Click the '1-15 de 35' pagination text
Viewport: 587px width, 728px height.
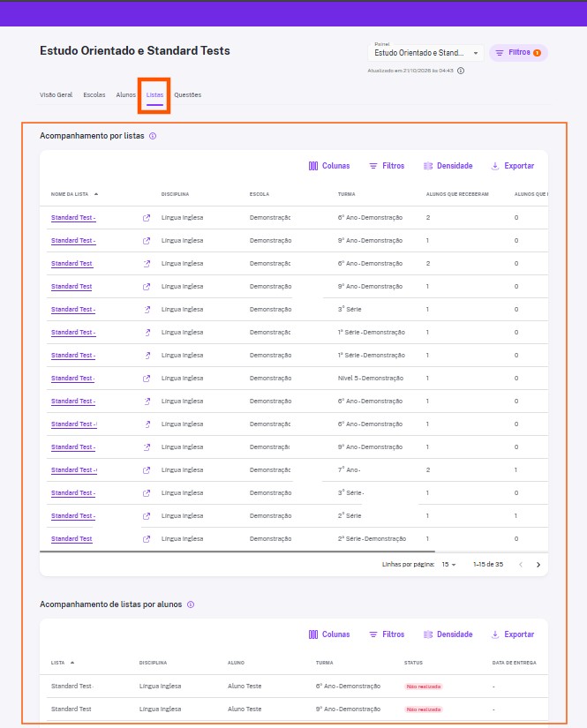pos(488,565)
